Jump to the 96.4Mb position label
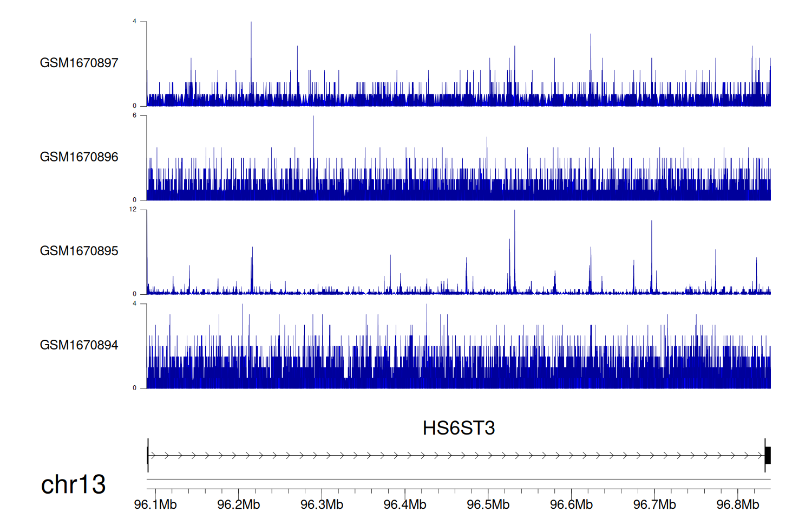The image size is (812, 531). [405, 505]
